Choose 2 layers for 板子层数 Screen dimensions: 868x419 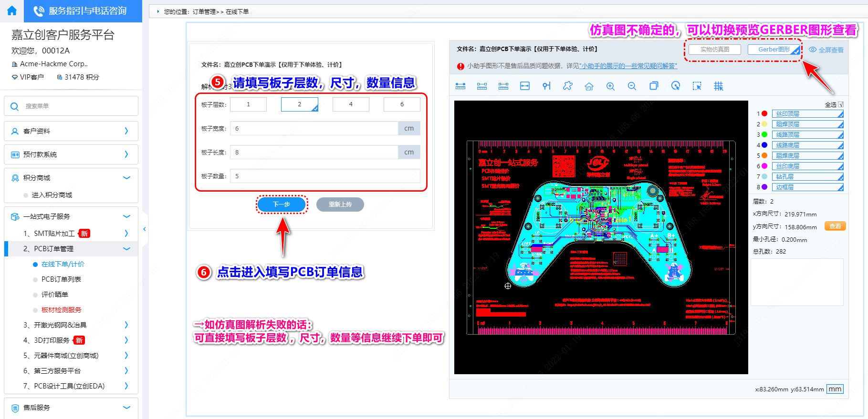[x=300, y=104]
